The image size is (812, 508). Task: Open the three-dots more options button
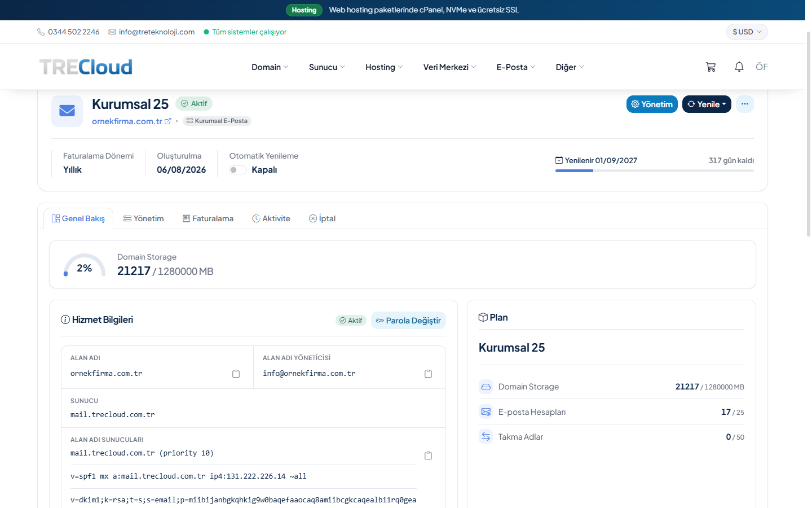[x=745, y=104]
